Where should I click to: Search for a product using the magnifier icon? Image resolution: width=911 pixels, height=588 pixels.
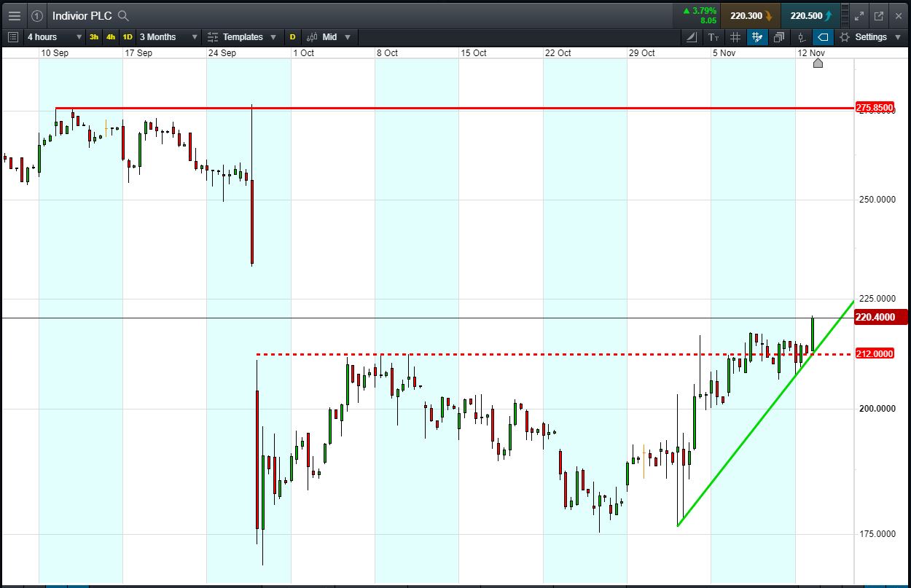[x=123, y=15]
